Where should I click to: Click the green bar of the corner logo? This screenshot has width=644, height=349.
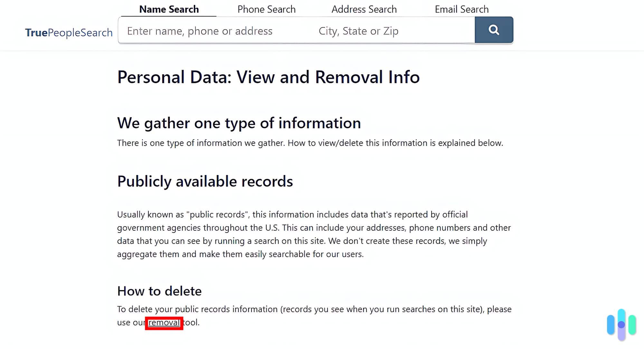[x=632, y=324]
